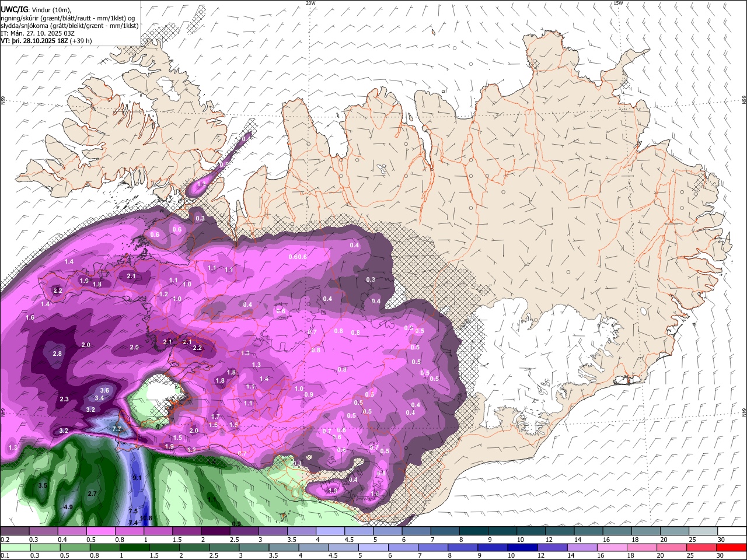
Task: Click the dark blue swatch labeled 10 in bottom legend row
Action: click(523, 547)
